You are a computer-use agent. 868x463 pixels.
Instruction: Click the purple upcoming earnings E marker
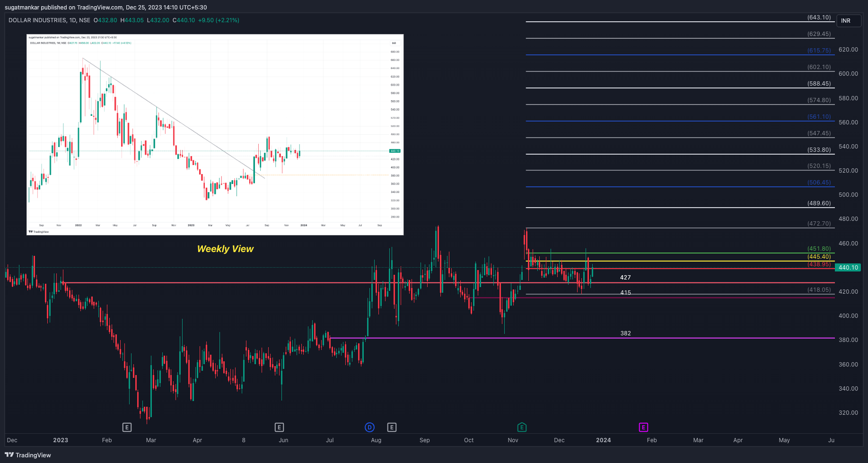[643, 428]
